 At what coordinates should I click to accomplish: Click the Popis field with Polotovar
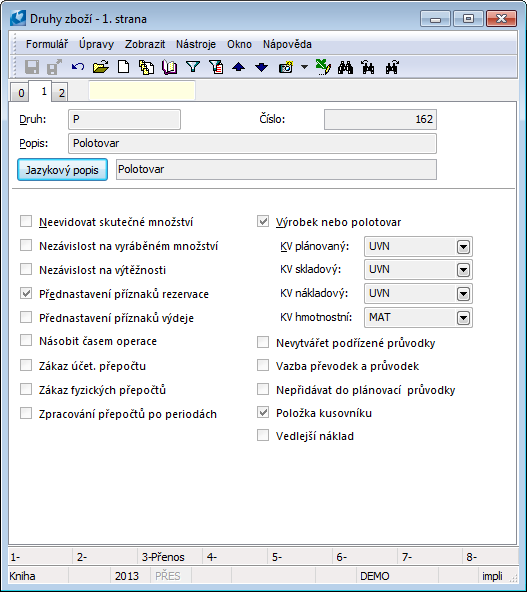point(252,143)
